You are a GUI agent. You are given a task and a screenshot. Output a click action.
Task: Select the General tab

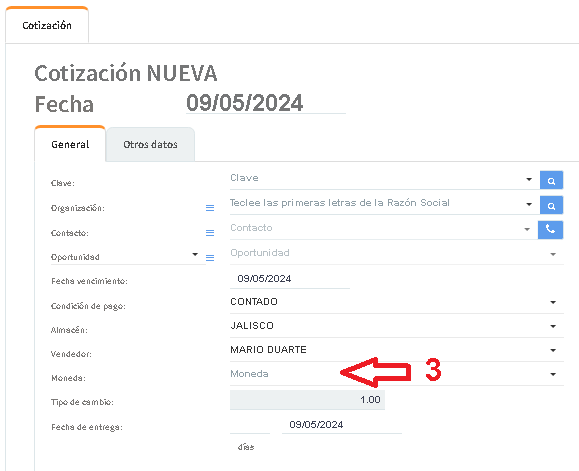70,144
